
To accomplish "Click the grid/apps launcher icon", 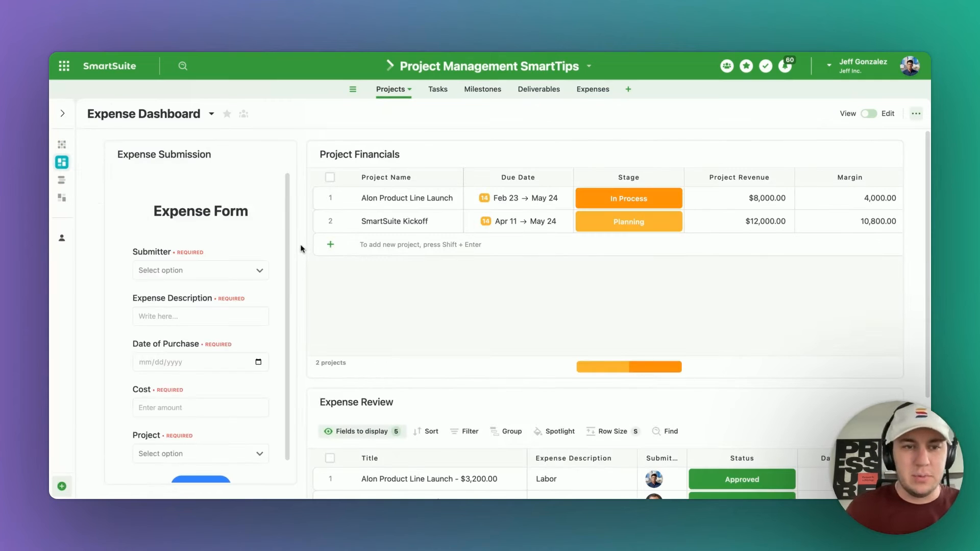I will click(64, 65).
